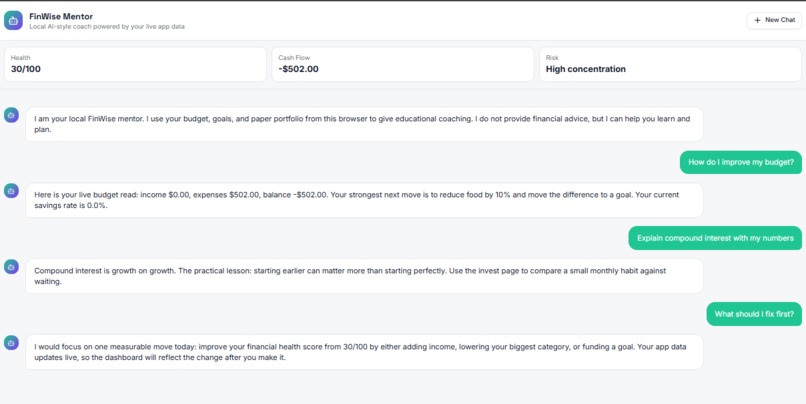Click the intro message about educational coaching

tap(364, 124)
